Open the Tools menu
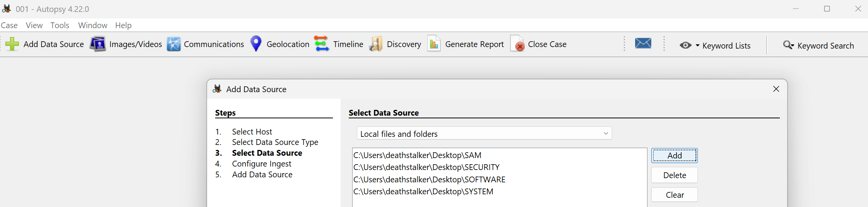 60,25
